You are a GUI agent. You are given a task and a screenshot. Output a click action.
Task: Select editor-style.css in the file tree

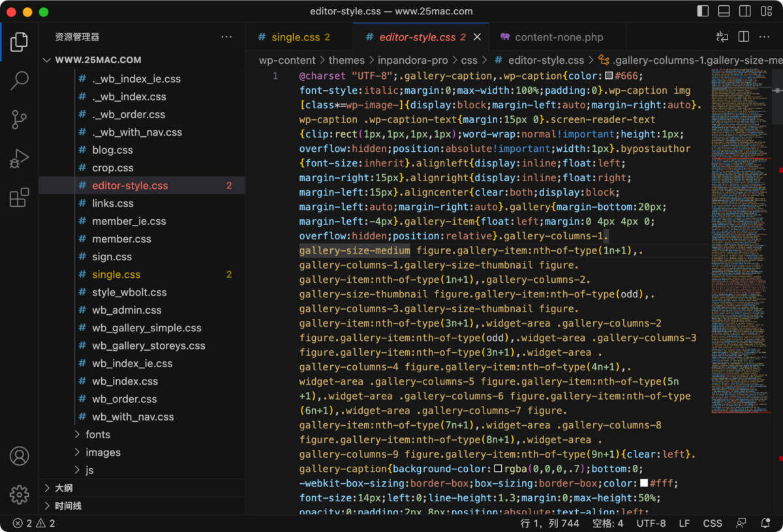pyautogui.click(x=142, y=185)
